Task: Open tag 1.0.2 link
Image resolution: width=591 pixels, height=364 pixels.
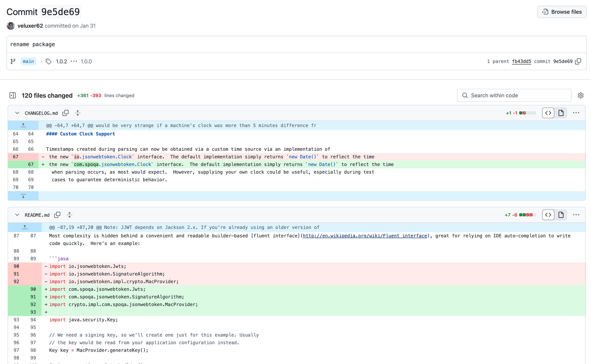Action: coord(62,62)
